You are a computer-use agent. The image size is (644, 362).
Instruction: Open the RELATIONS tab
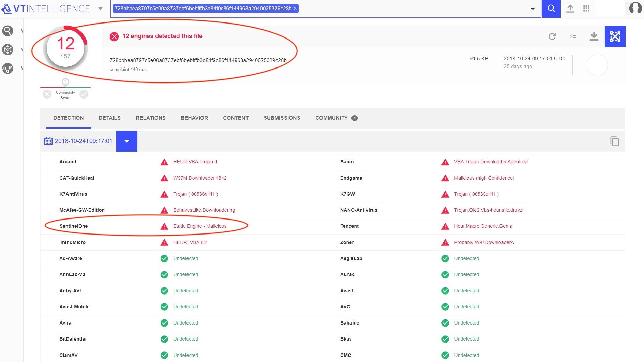(x=151, y=118)
